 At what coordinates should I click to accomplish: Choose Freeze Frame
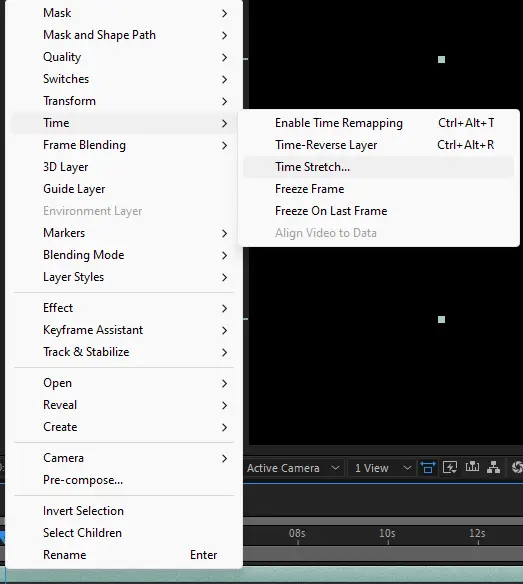(378, 189)
